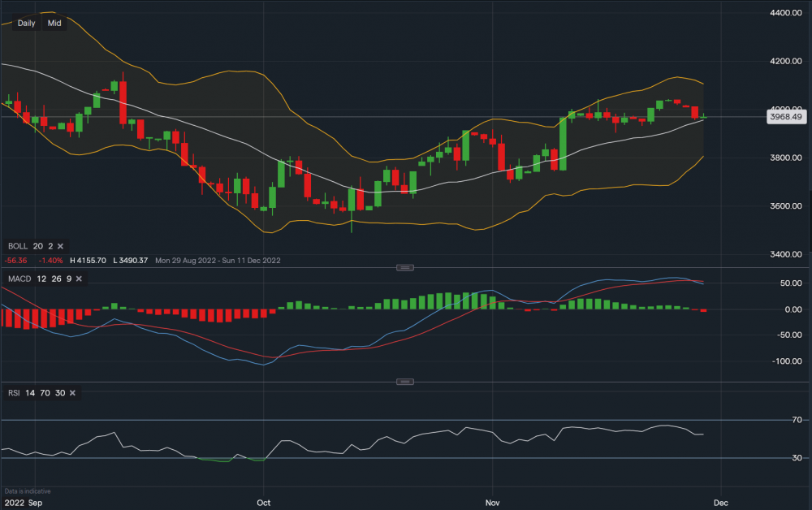This screenshot has width=812, height=510.
Task: Close the RSI indicator panel
Action: pos(72,393)
